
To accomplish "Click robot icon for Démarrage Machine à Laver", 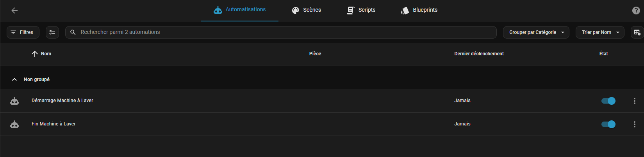I will 14,101.
